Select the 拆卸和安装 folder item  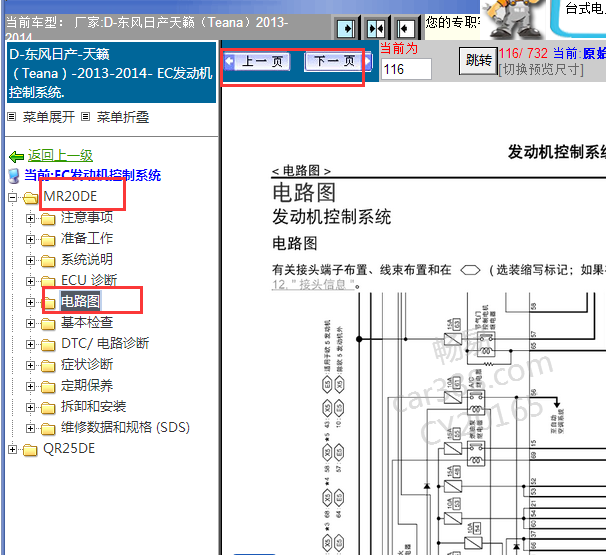[x=94, y=406]
